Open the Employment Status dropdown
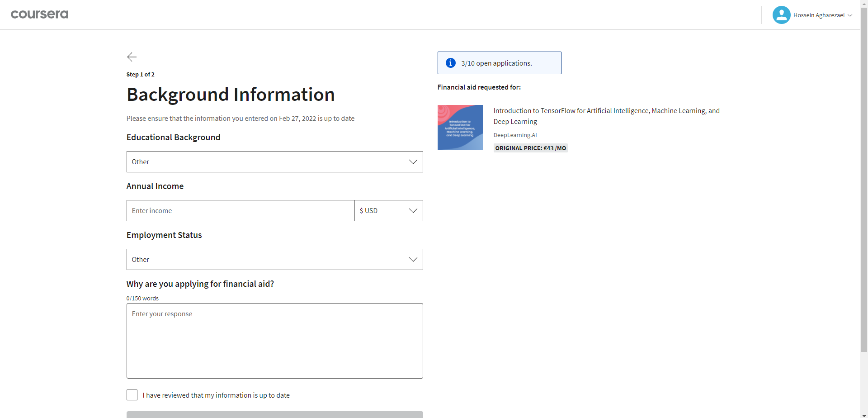Image resolution: width=868 pixels, height=418 pixels. [x=274, y=259]
